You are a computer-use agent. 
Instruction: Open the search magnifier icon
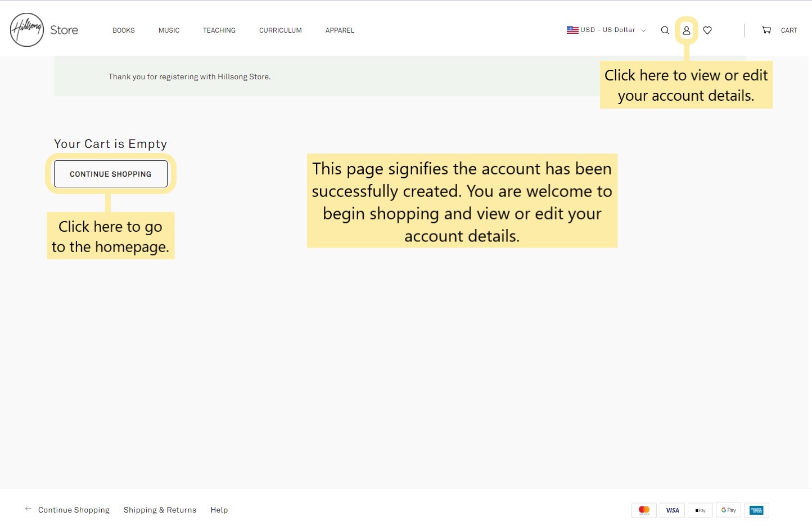665,30
